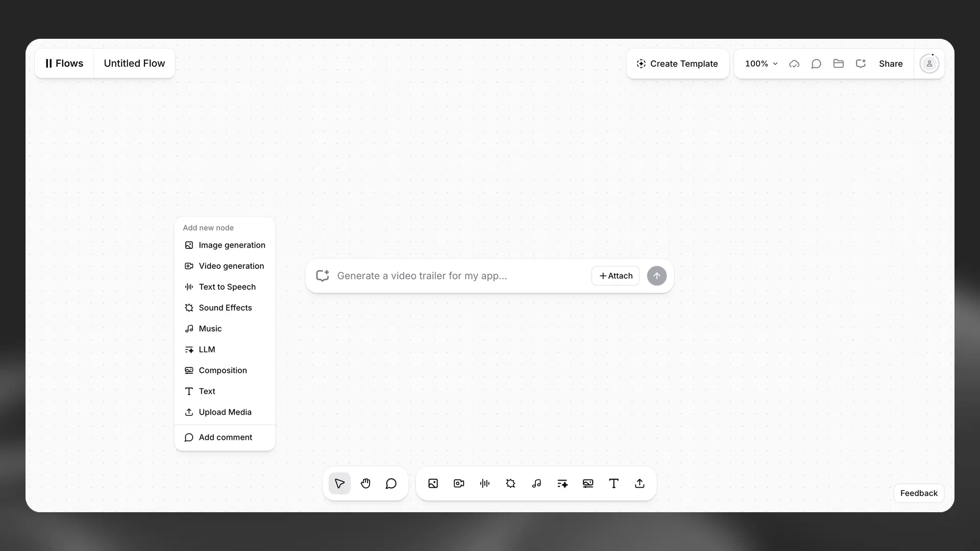Activate the hand pan tool
980x551 pixels.
point(365,484)
